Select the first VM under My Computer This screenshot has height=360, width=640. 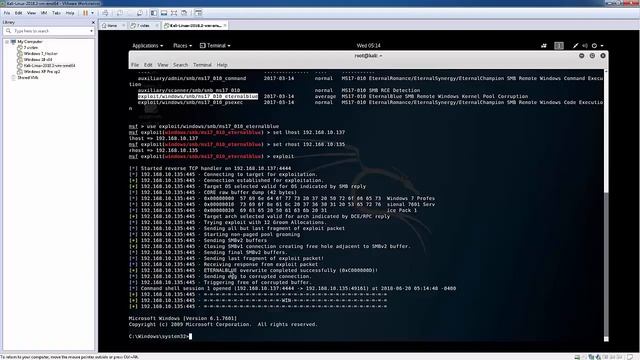(x=31, y=48)
